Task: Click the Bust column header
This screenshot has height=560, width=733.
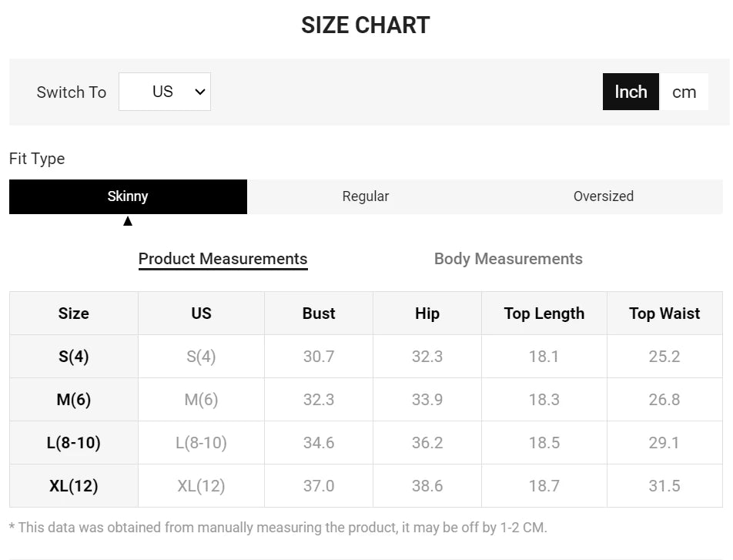Action: pyautogui.click(x=319, y=314)
